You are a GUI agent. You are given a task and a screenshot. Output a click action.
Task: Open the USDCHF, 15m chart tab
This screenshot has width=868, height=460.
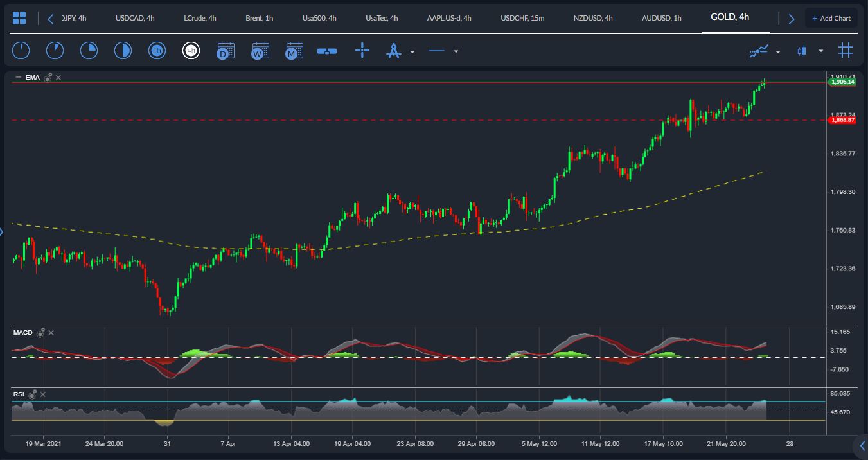[x=522, y=18]
